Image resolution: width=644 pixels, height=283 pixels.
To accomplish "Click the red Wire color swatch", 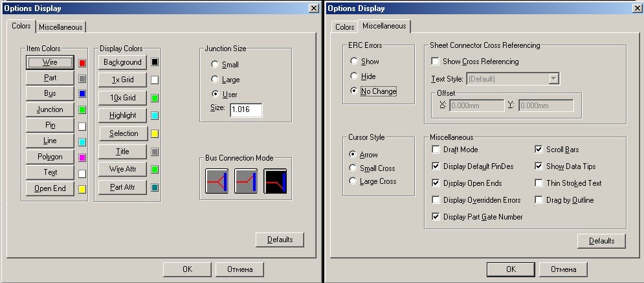I will pos(82,63).
